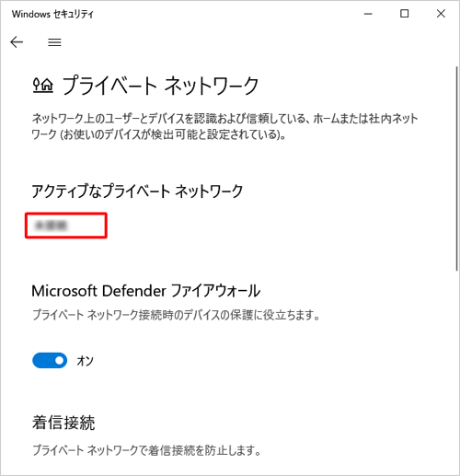The width and height of the screenshot is (460, 476).
Task: Click the Microsoft Defender ファイアウォール heading
Action: tap(146, 291)
